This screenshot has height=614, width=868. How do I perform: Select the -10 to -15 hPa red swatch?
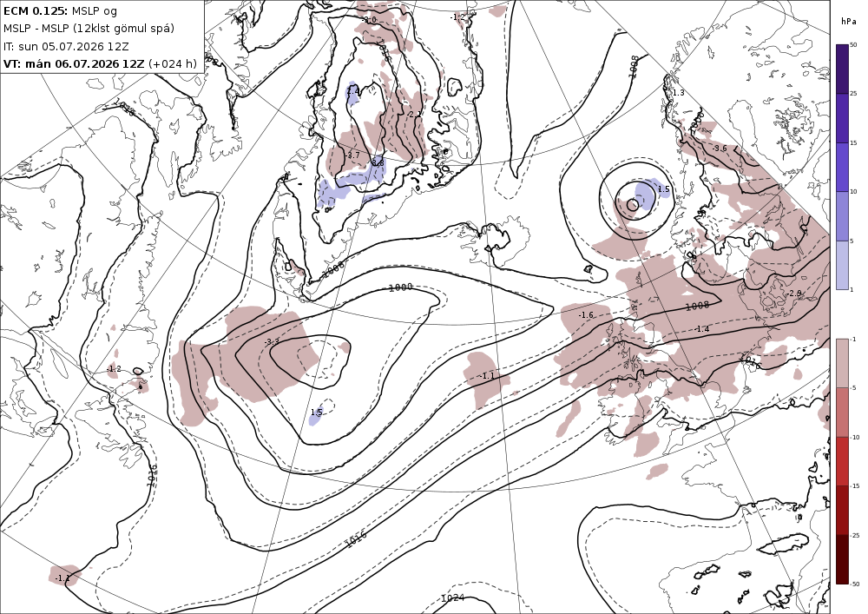pos(842,461)
